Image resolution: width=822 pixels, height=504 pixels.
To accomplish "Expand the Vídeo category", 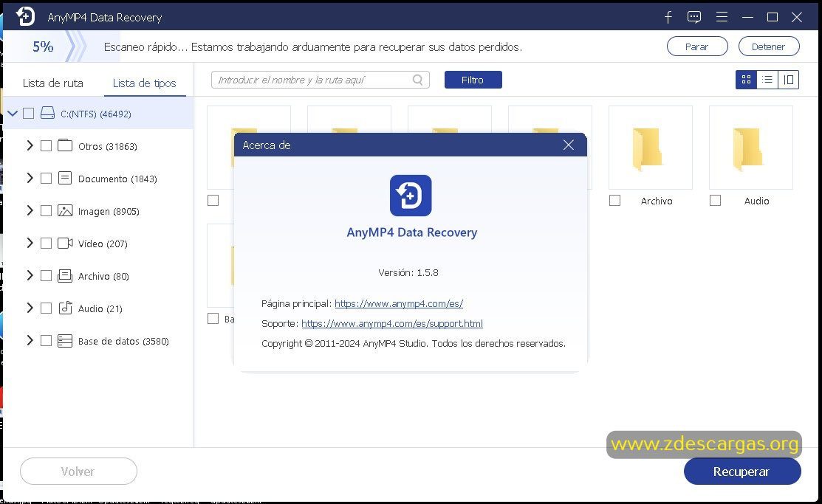I will (x=30, y=243).
